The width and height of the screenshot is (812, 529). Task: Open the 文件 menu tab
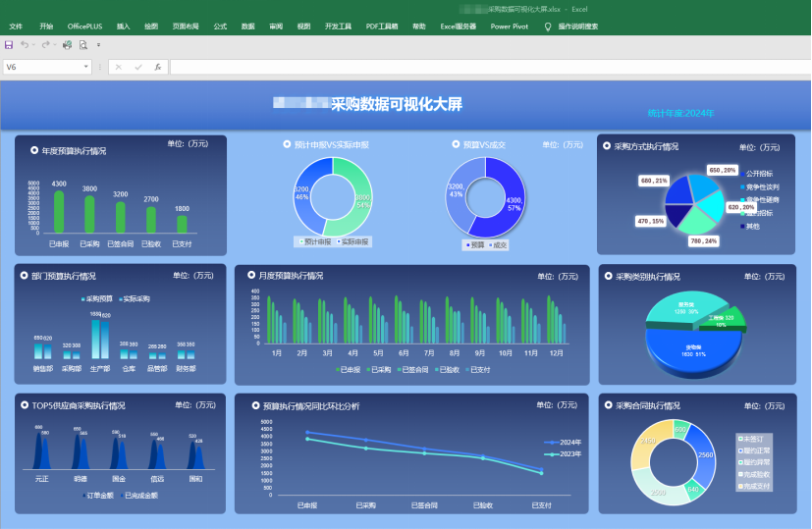coord(16,26)
